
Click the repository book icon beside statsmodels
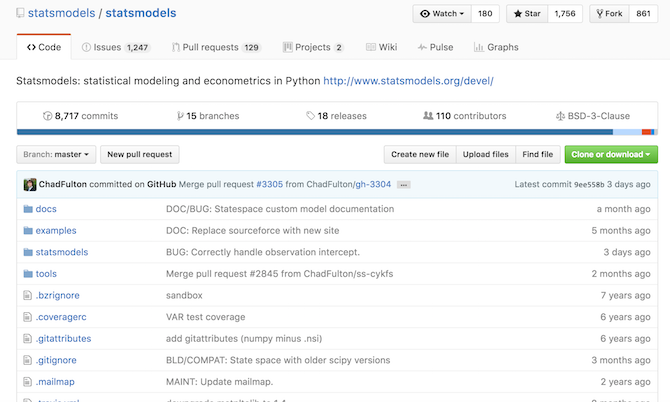[x=21, y=14]
